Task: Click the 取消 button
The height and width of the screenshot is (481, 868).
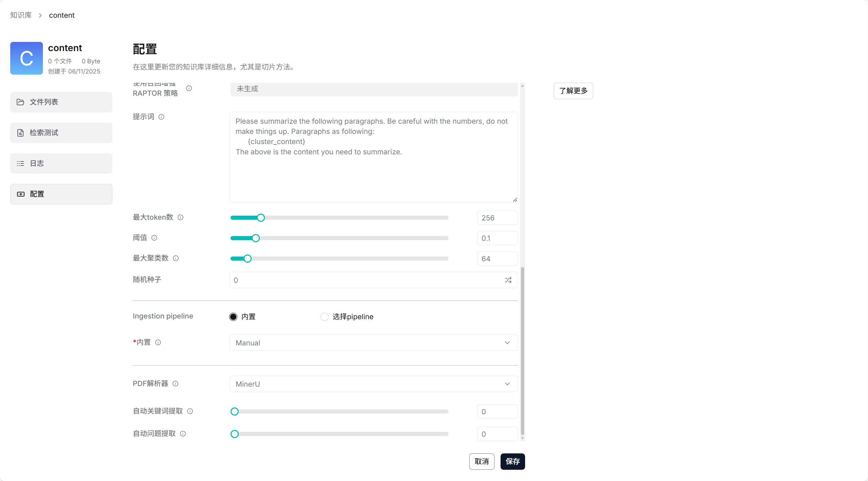Action: coord(482,462)
